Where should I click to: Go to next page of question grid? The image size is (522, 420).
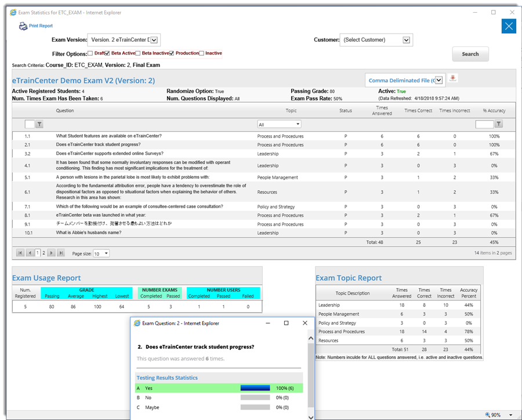coord(51,253)
